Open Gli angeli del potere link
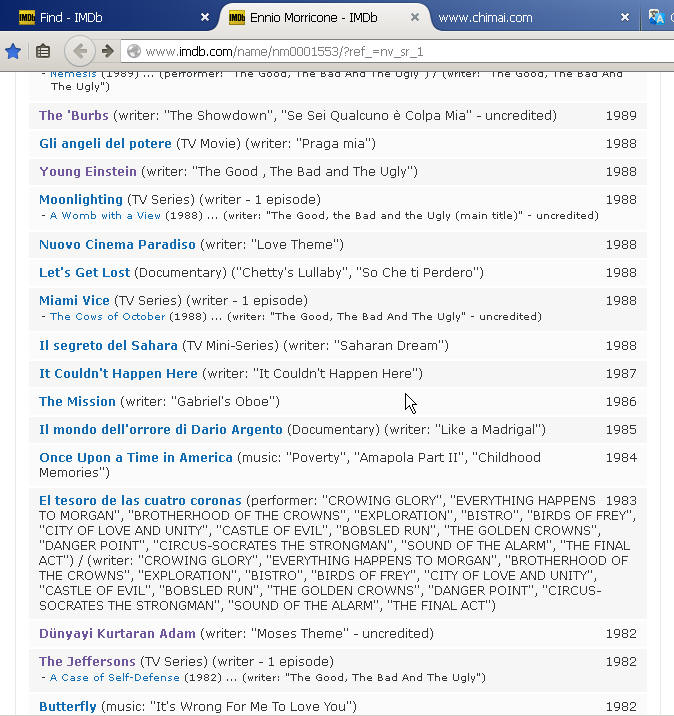Viewport: 674px width, 716px height. [x=105, y=143]
